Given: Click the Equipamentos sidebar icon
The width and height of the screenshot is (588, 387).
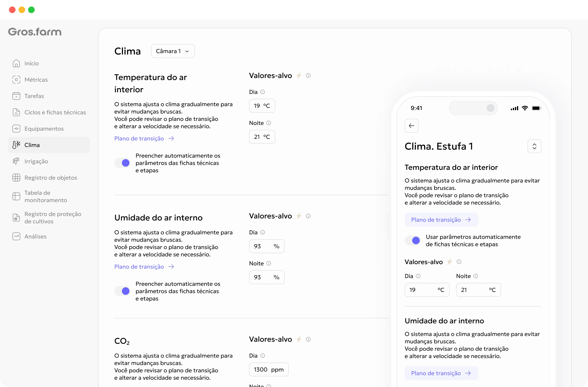Looking at the screenshot, I should 16,128.
